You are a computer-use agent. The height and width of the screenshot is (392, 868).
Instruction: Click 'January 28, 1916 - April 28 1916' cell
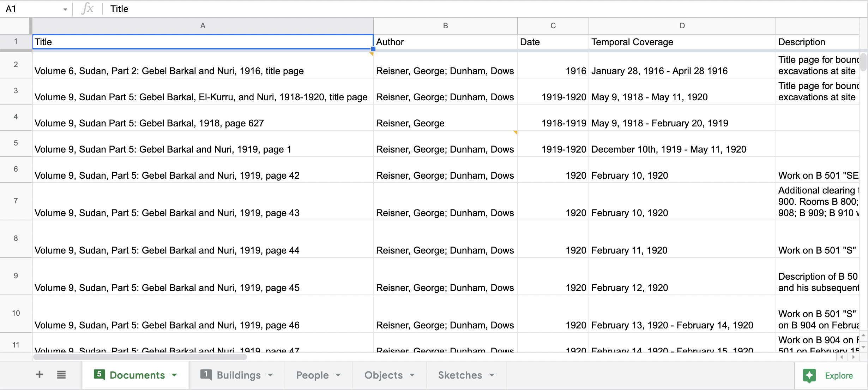tap(682, 65)
